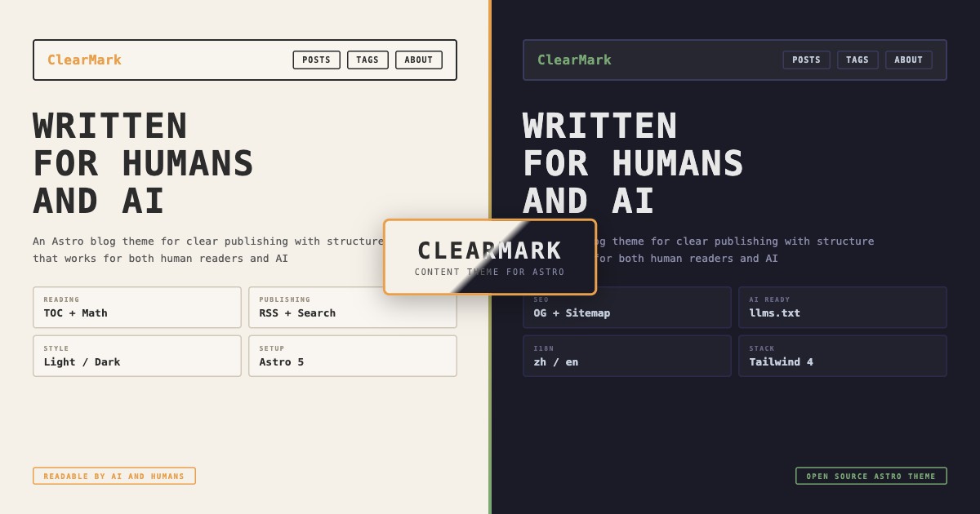
Task: Select the I18N zh / en card
Action: click(x=627, y=356)
